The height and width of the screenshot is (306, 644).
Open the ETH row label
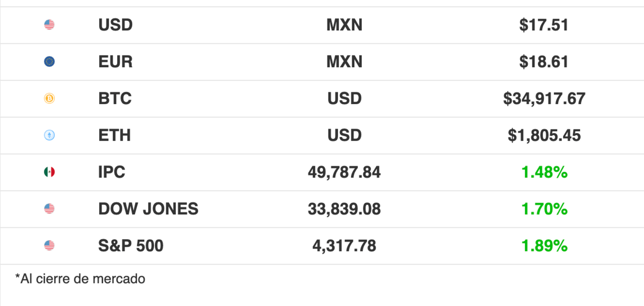115,136
